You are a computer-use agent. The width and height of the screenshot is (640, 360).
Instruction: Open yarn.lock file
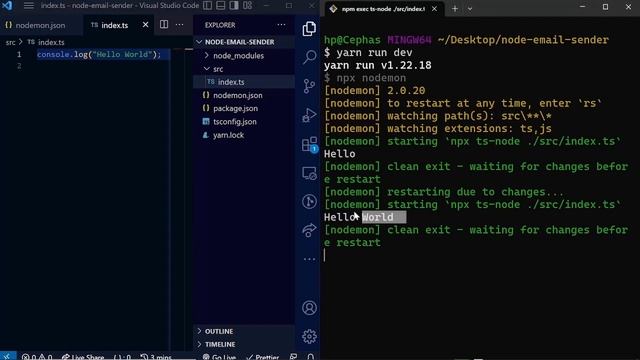tap(244, 135)
